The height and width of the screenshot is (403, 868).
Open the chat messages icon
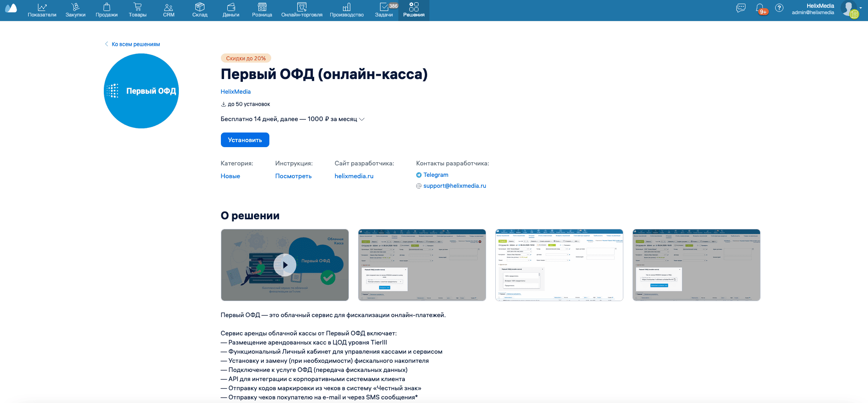741,8
